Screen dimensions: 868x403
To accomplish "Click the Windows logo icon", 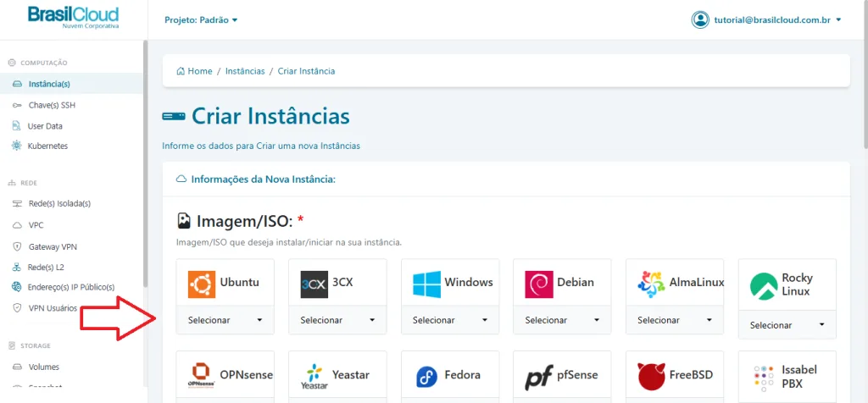I will [427, 284].
